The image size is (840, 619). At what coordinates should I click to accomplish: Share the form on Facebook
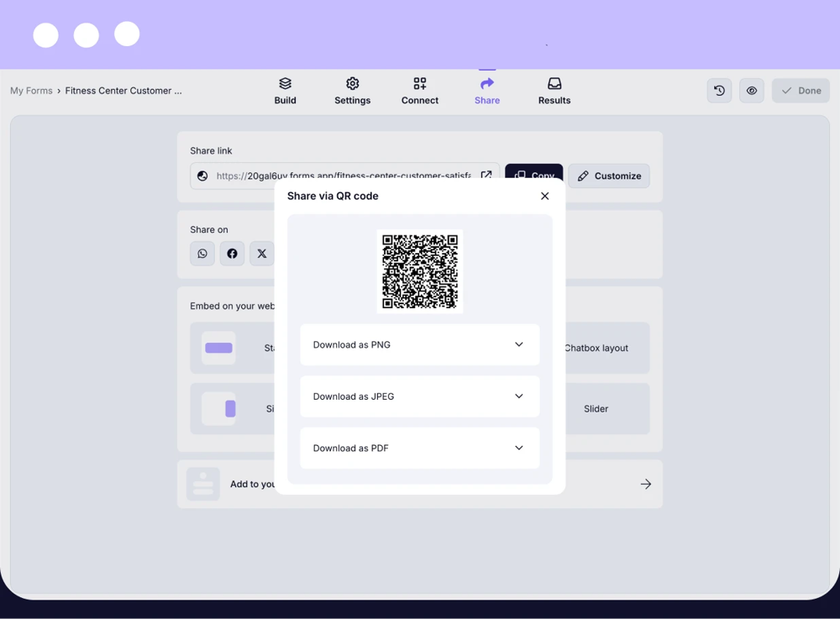(232, 253)
